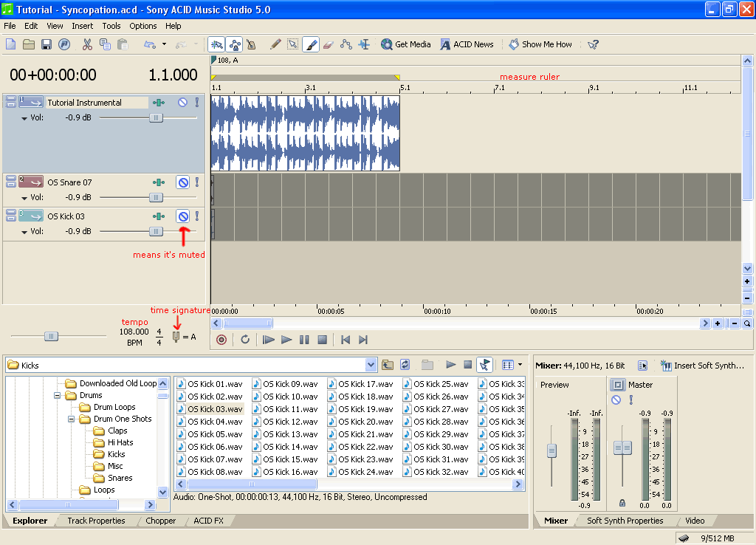Click the Open project folder icon

click(29, 44)
